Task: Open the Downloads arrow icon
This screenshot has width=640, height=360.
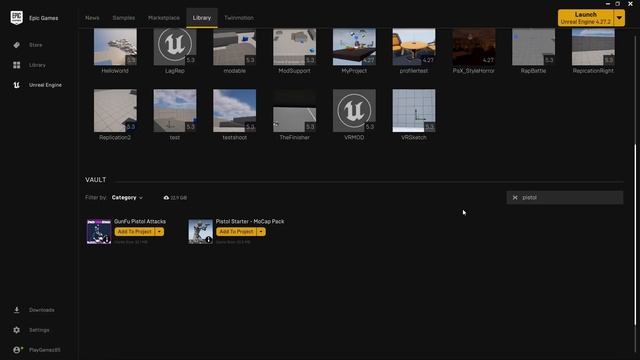Action: pyautogui.click(x=17, y=310)
